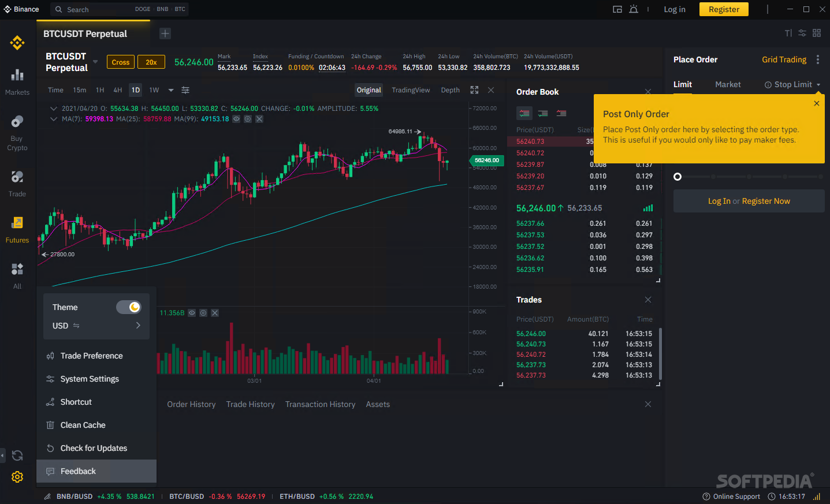Select Clean Cache in settings menu

96,425
